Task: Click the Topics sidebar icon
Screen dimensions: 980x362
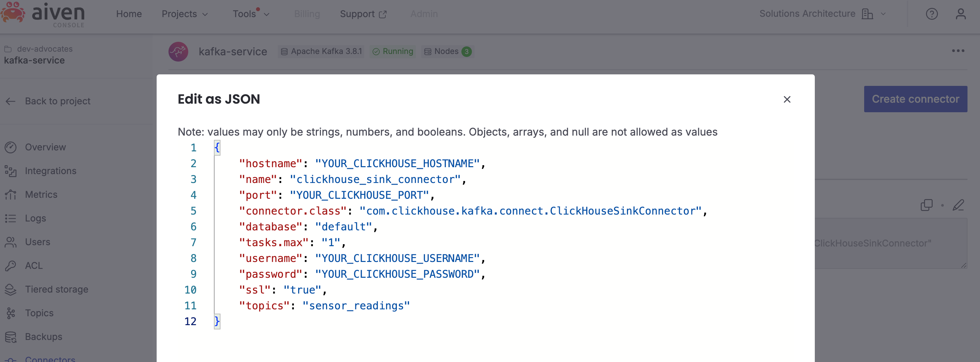Action: 11,313
